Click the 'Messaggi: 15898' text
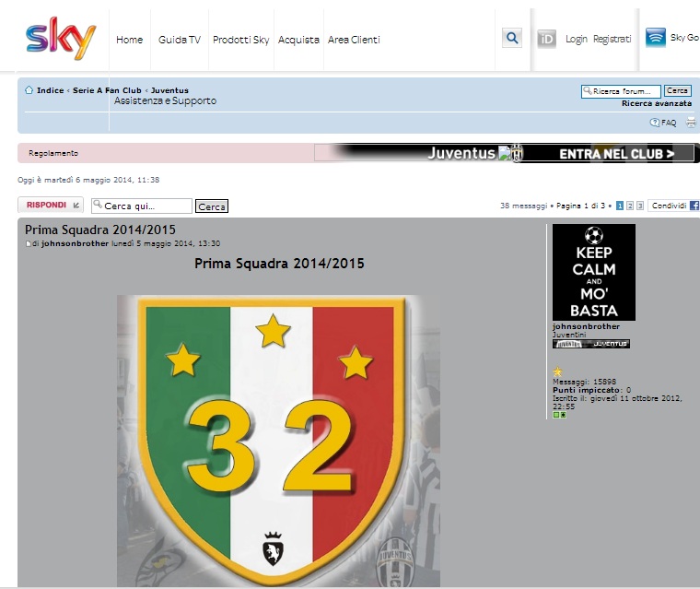Image resolution: width=700 pixels, height=589 pixels. click(584, 382)
